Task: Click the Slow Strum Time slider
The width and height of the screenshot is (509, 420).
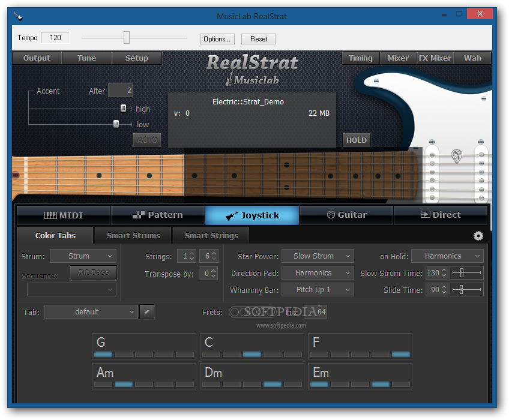Action: 466,273
